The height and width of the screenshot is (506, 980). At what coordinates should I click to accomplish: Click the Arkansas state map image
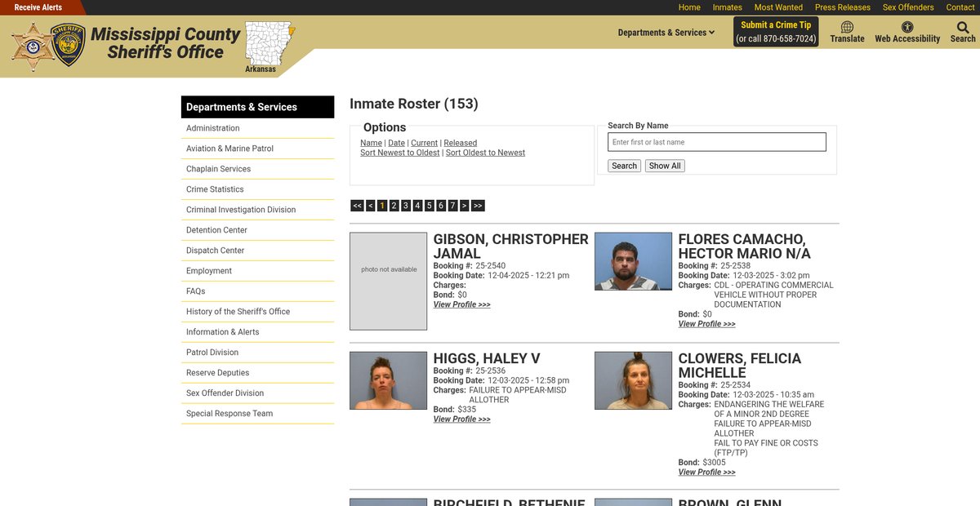point(270,43)
